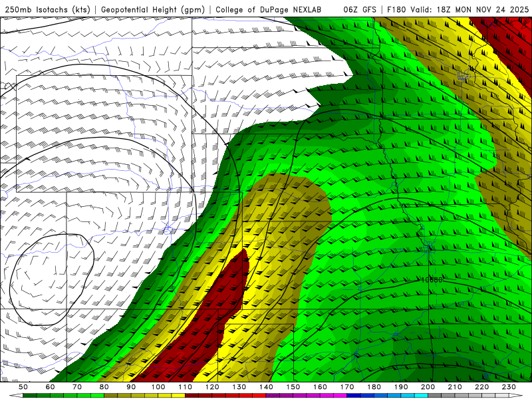Image resolution: width=532 pixels, height=399 pixels.
Task: Click the '250mb Isotachs (kts)' title text
Action: tap(48, 9)
